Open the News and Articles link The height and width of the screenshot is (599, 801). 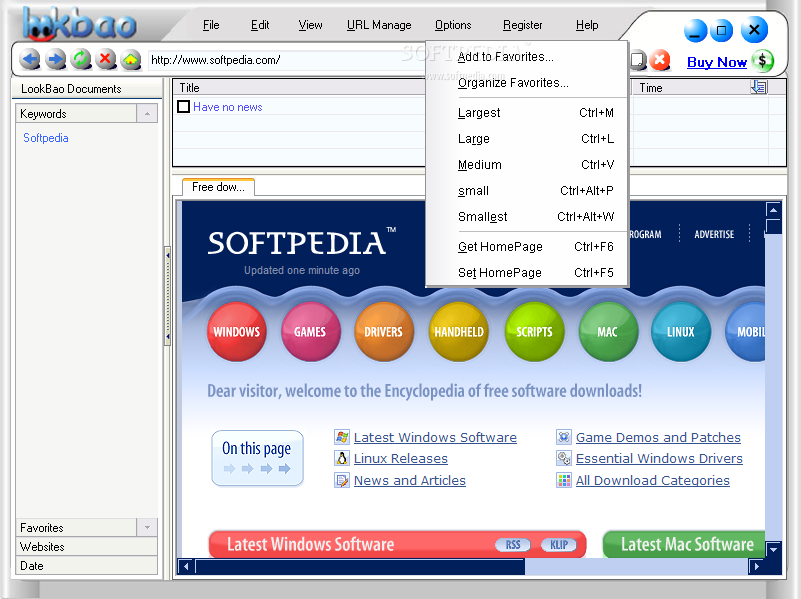point(410,480)
